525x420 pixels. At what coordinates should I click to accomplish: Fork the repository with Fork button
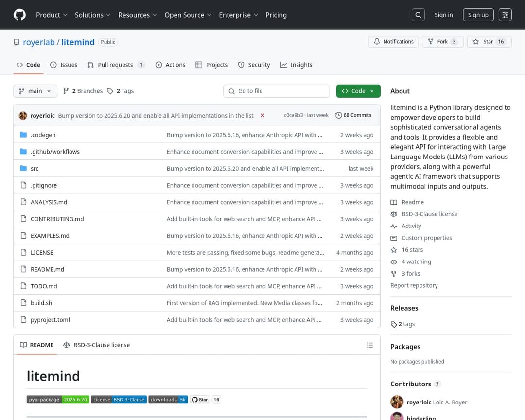443,41
